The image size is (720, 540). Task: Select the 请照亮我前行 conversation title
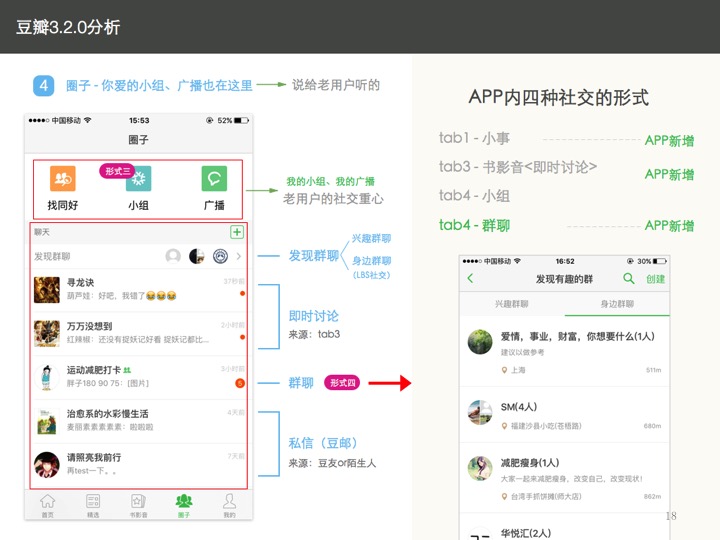coord(94,457)
